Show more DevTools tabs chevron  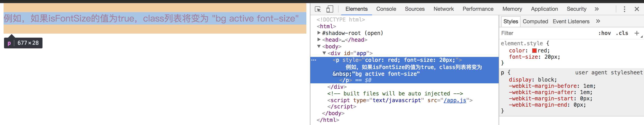[597, 9]
